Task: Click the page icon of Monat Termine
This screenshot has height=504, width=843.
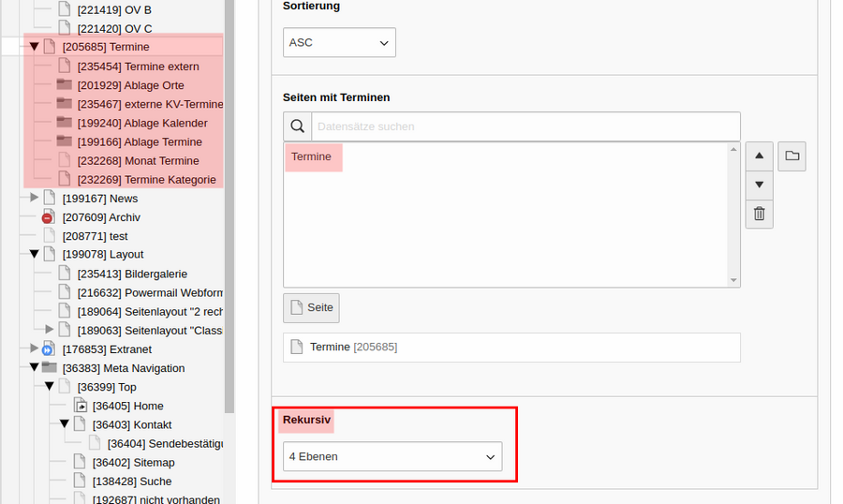Action: click(x=65, y=160)
